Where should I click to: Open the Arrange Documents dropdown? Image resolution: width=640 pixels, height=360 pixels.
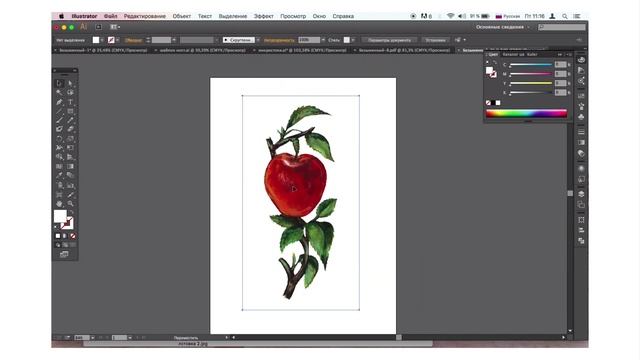point(115,27)
